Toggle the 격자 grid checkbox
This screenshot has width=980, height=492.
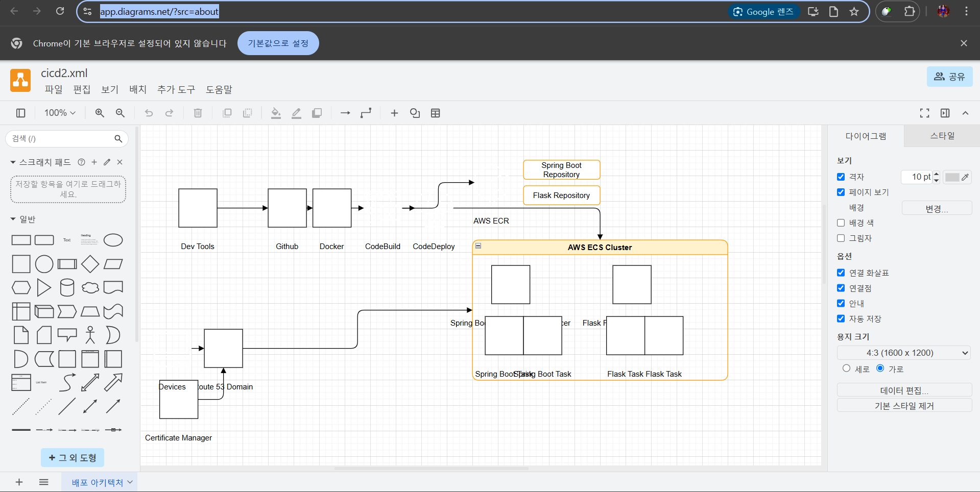pyautogui.click(x=841, y=177)
